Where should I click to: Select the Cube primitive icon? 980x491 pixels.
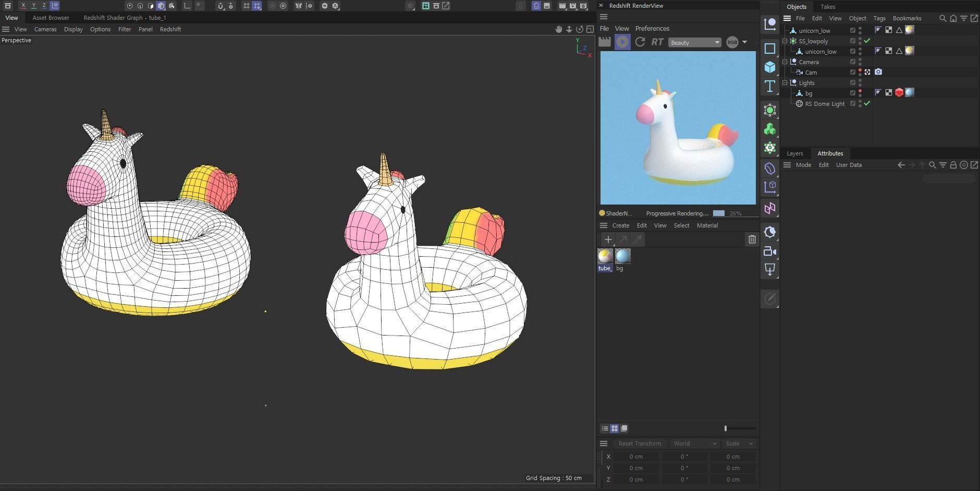coord(769,67)
